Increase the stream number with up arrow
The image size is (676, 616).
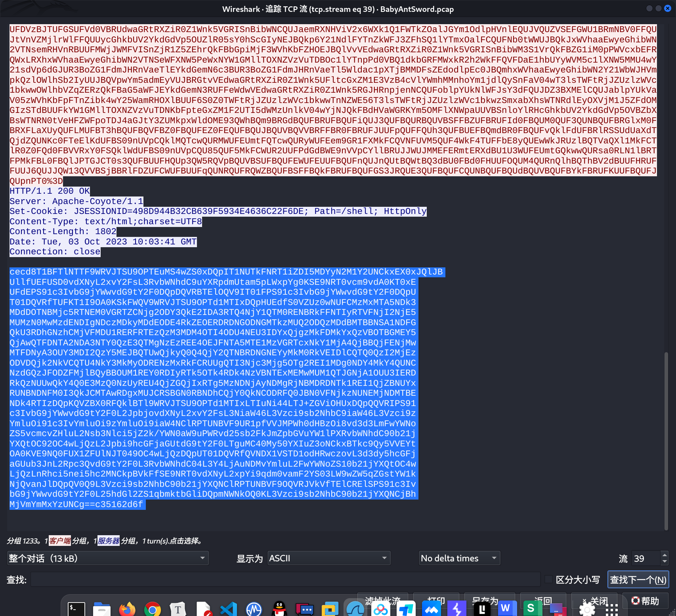[x=665, y=555]
